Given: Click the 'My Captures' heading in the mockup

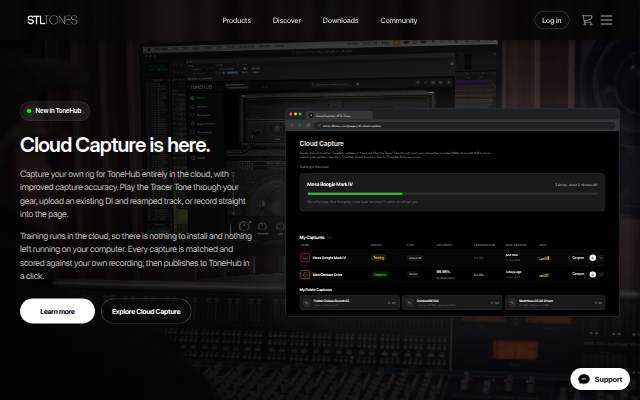Looking at the screenshot, I should click(x=312, y=238).
